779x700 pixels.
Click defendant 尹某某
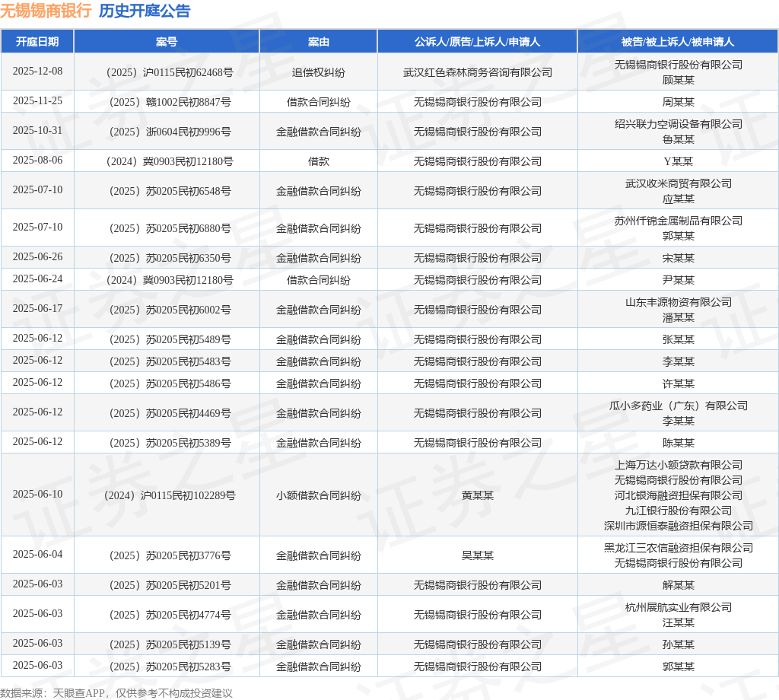click(x=678, y=280)
